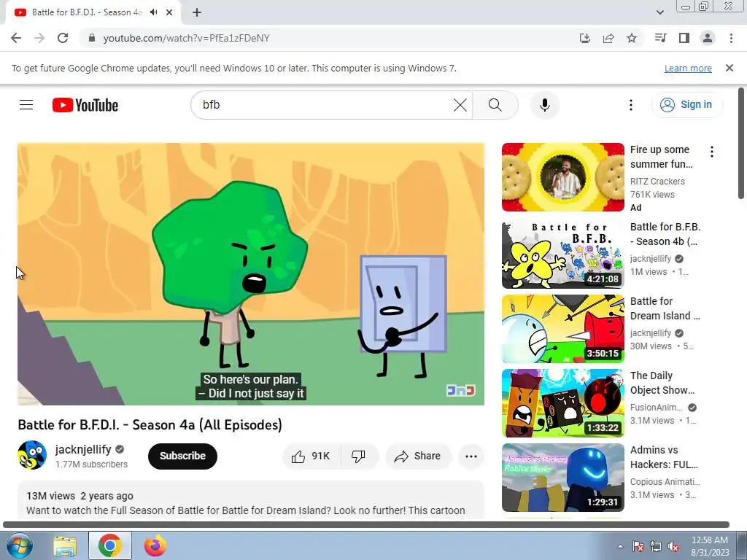Open the jacknjellify channel name link
This screenshot has width=747, height=560.
click(x=83, y=449)
